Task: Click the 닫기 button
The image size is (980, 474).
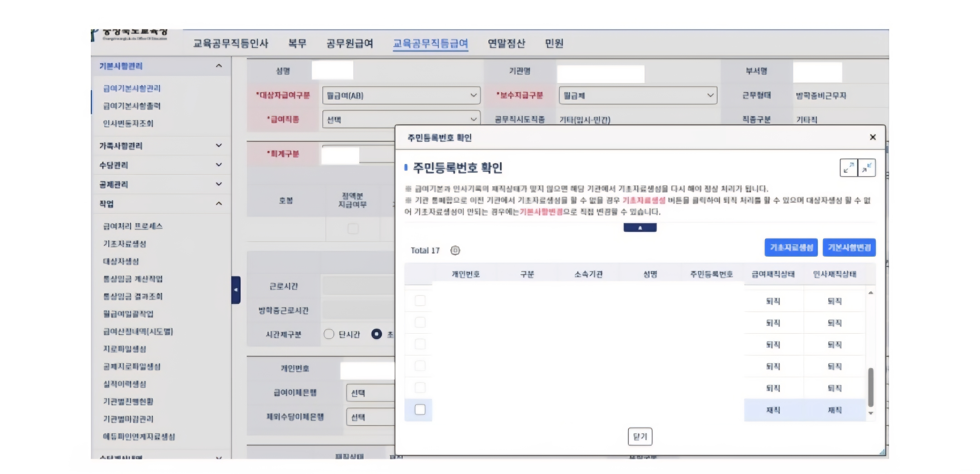Action: pos(640,436)
